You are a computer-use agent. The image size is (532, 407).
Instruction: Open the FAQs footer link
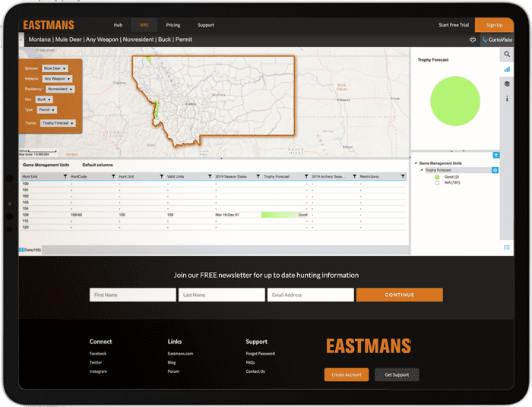(250, 363)
